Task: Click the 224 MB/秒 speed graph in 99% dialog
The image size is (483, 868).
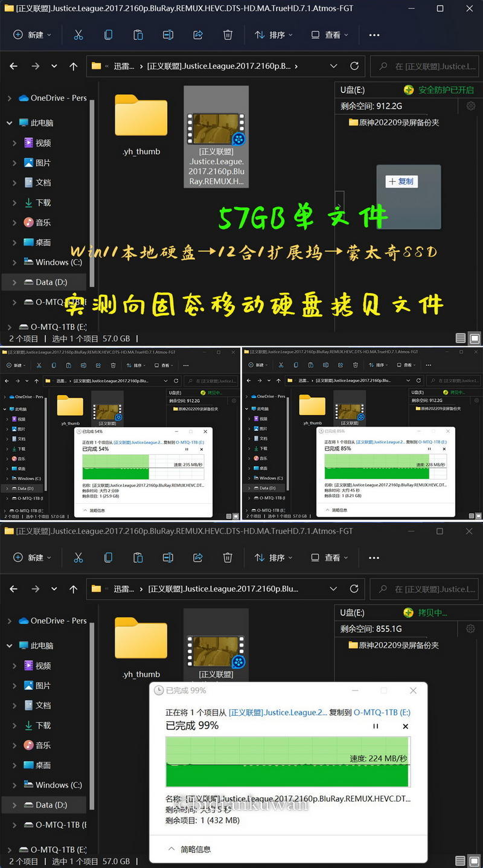Action: point(288,762)
